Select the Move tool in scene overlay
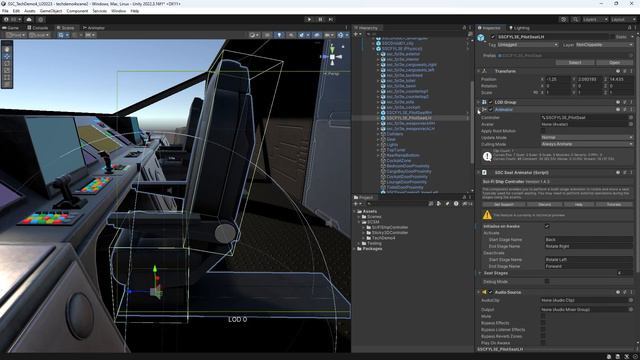The height and width of the screenshot is (360, 640). pos(7,56)
